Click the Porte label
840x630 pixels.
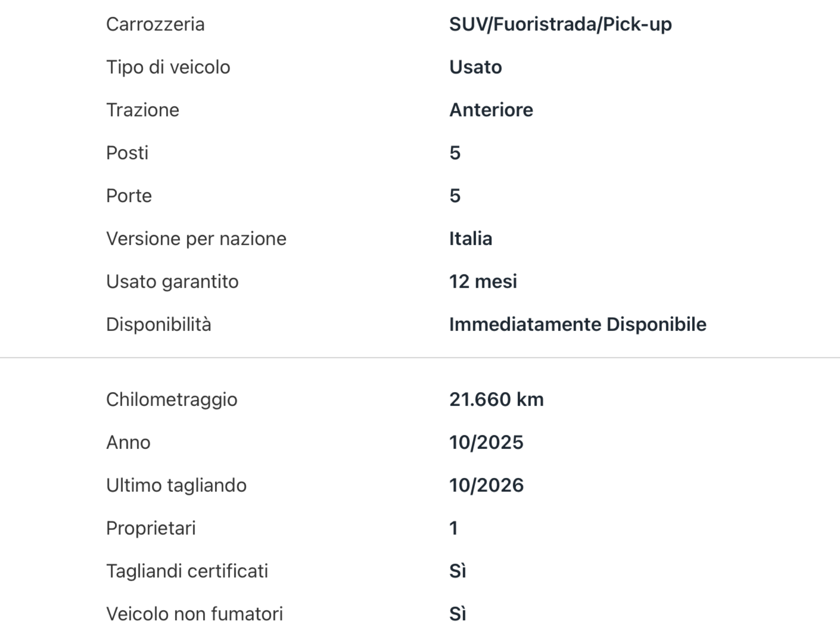tap(129, 196)
